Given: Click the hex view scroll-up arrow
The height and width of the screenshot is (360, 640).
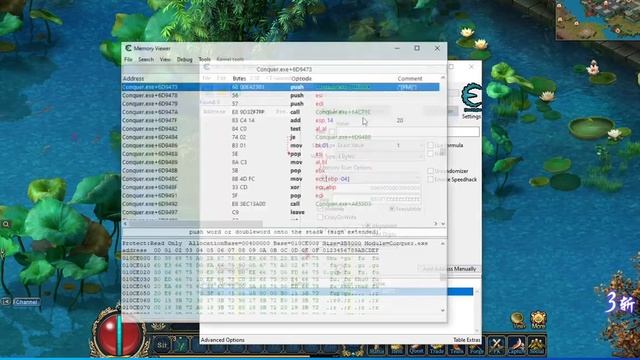Looking at the screenshot, I should 443,243.
